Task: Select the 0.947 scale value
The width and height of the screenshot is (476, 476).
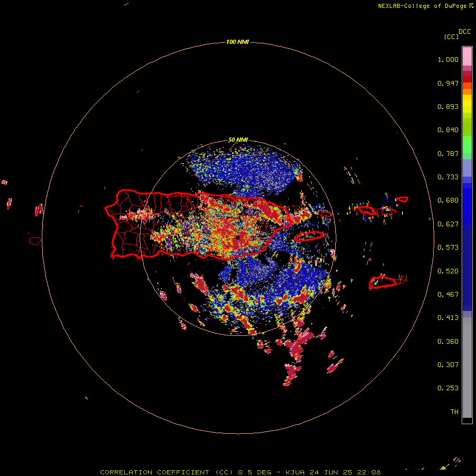Action: [448, 83]
